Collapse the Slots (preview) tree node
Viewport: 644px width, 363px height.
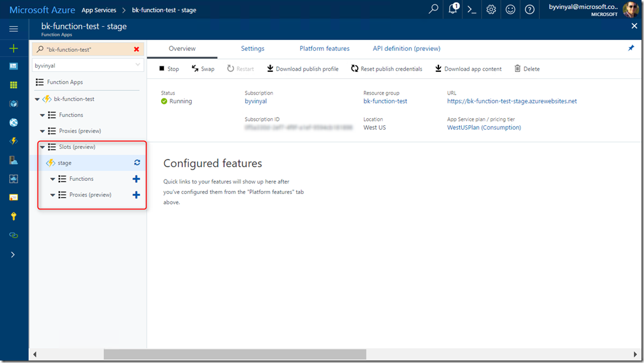pyautogui.click(x=42, y=147)
